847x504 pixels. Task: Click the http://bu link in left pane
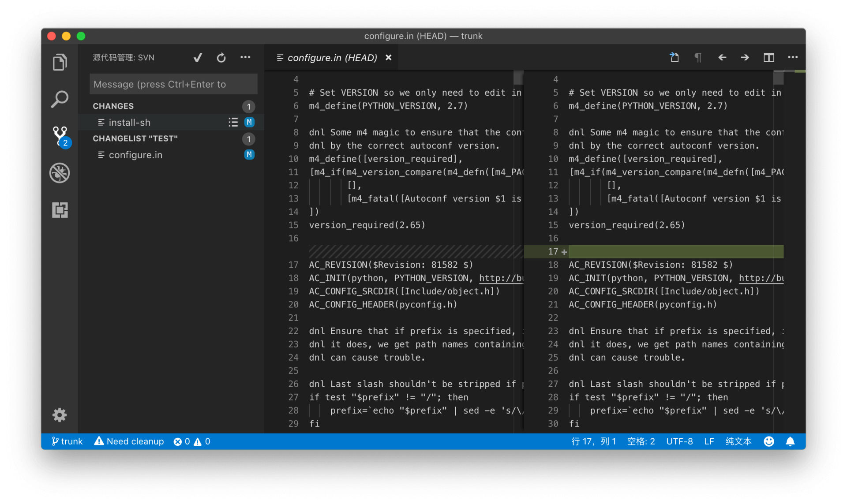click(501, 278)
